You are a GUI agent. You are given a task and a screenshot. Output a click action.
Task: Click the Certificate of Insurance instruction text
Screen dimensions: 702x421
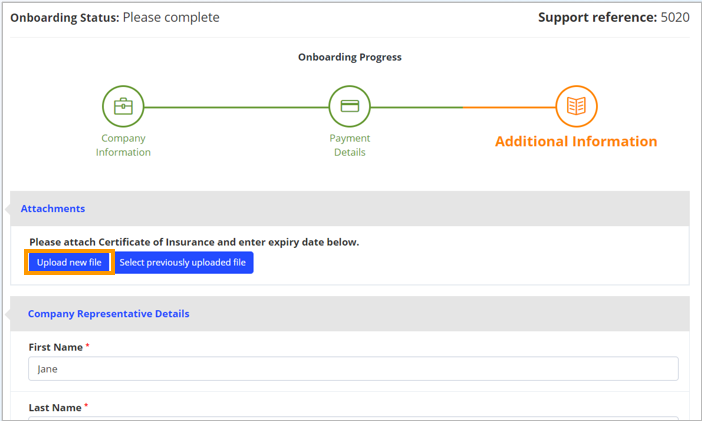coord(194,242)
